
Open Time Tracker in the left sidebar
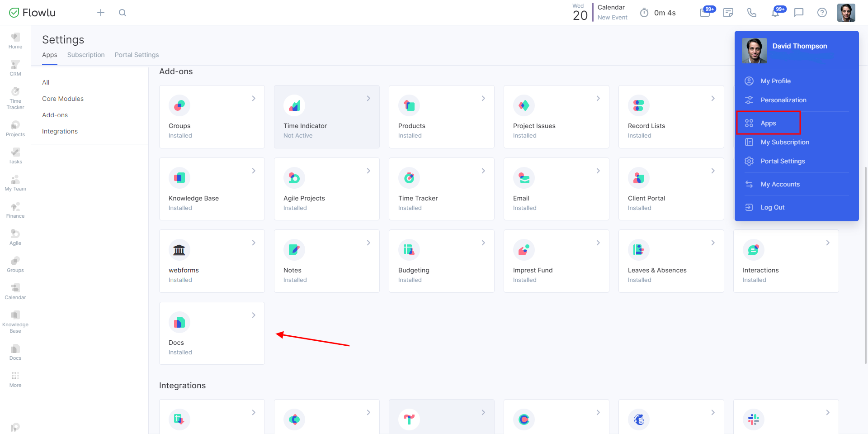[x=15, y=98]
